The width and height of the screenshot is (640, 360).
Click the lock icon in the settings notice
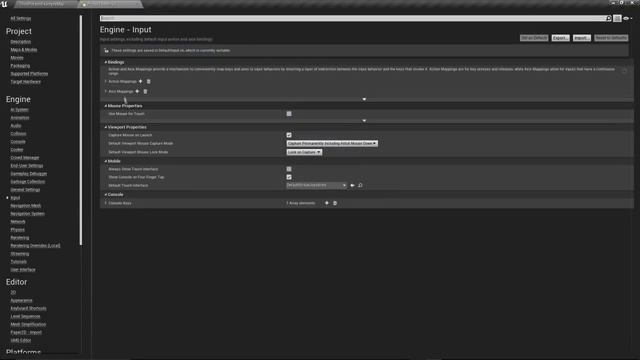tap(106, 51)
